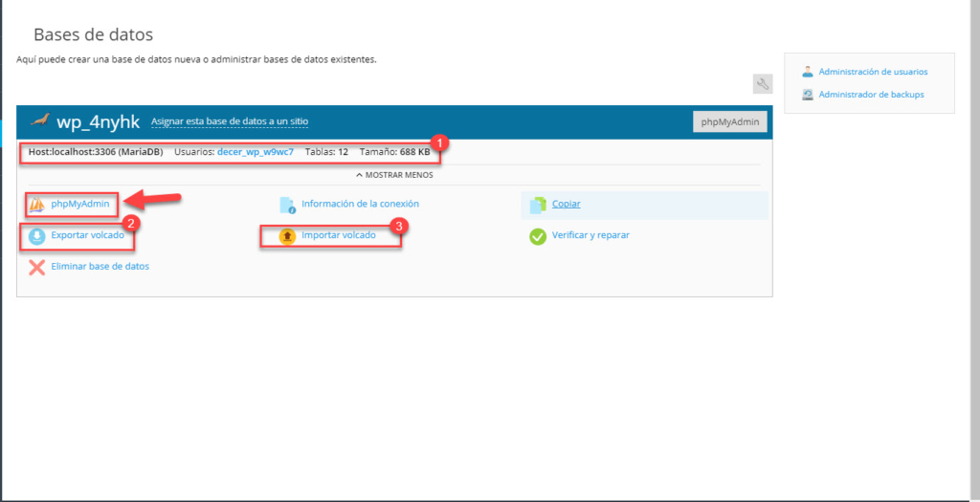The width and height of the screenshot is (980, 502).
Task: Click the Bases de datos heading
Action: (x=93, y=34)
